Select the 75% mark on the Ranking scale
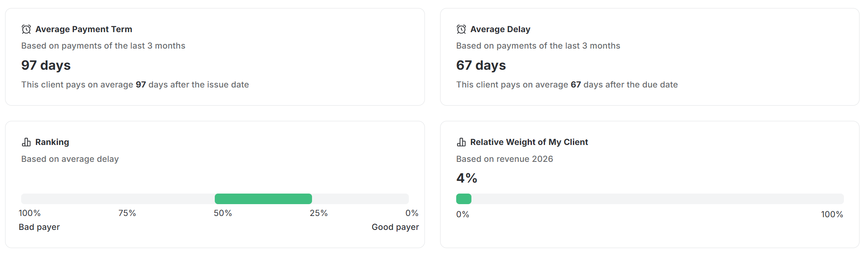 click(x=126, y=213)
